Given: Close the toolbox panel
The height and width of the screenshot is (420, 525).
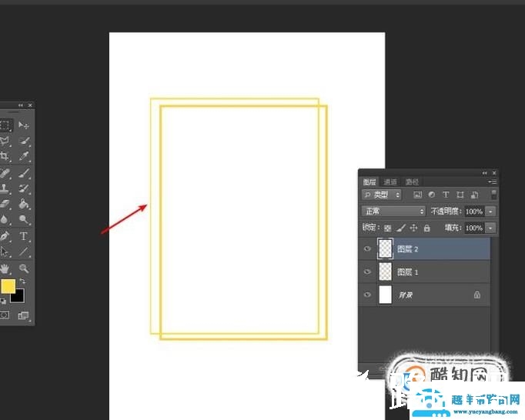Looking at the screenshot, I should (x=30, y=105).
